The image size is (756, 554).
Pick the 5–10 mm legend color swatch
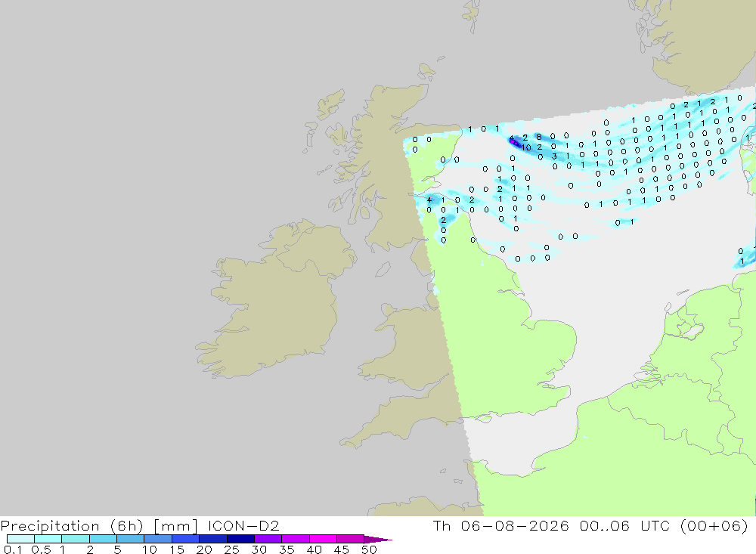(x=131, y=539)
